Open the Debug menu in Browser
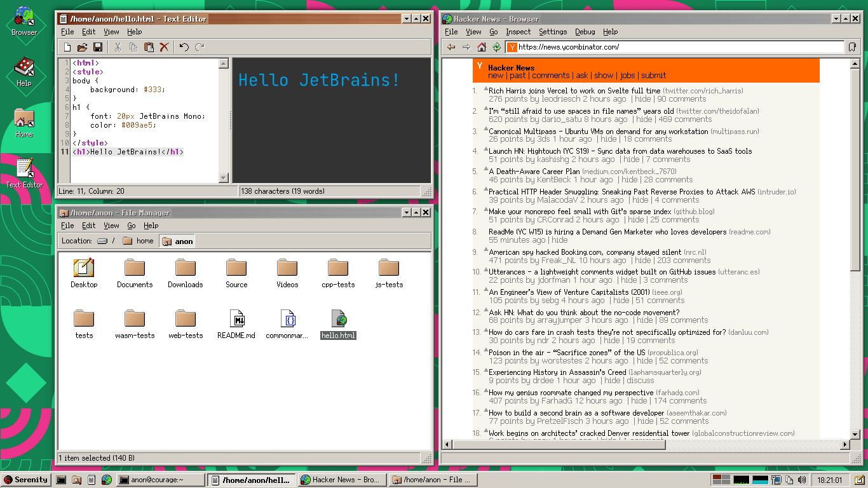 click(585, 32)
